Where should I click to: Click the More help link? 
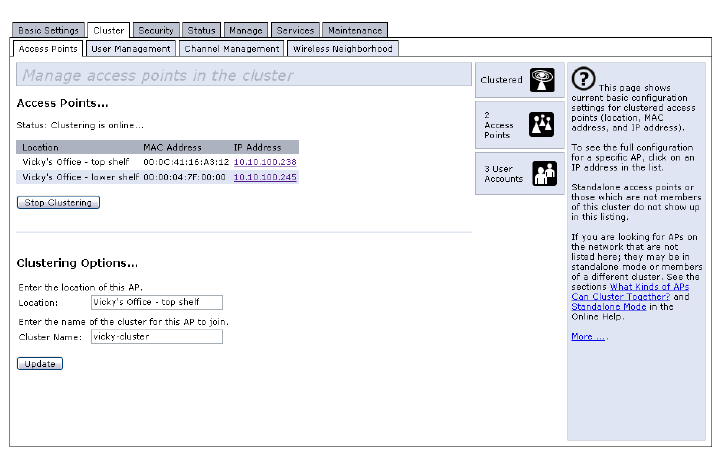click(x=588, y=337)
